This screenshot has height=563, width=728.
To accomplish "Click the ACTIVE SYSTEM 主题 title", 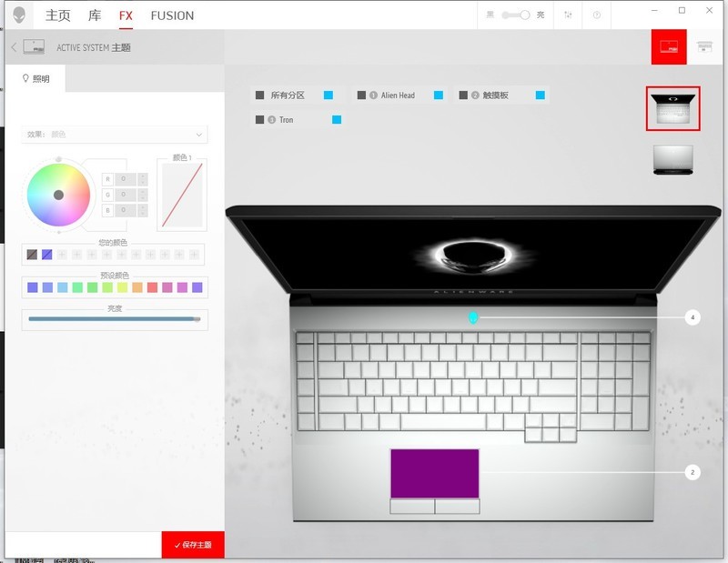I will 94,47.
